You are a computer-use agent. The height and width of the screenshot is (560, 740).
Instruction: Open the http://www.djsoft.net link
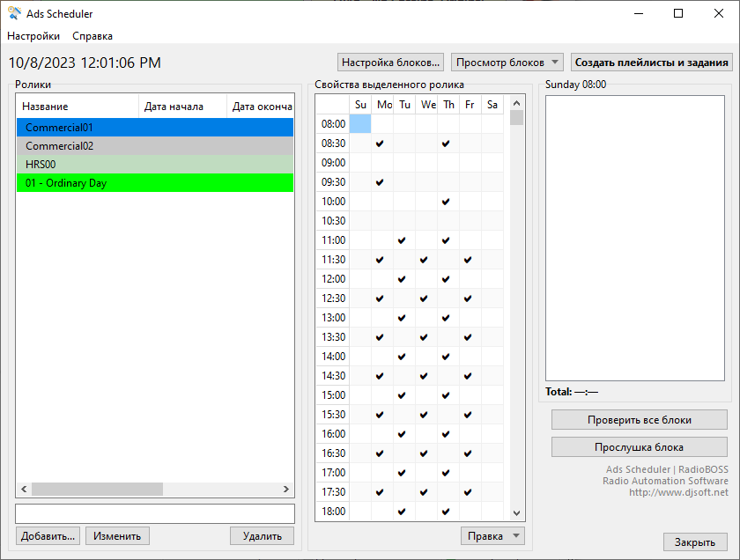(x=678, y=492)
